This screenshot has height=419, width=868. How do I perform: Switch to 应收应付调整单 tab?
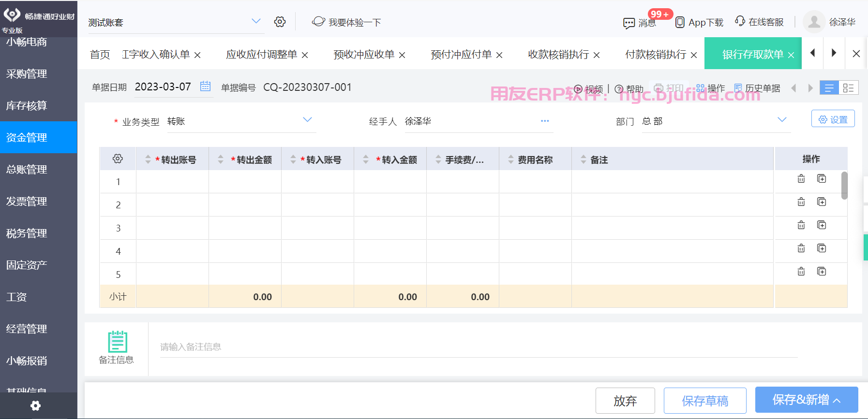click(262, 55)
